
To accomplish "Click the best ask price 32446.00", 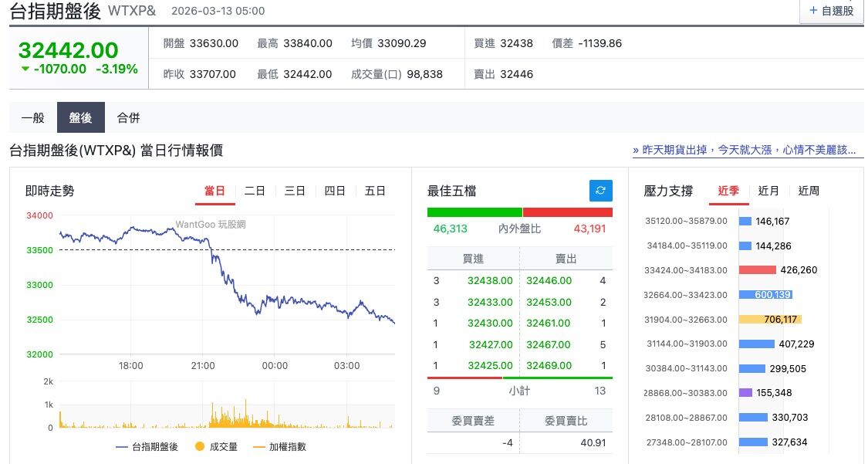I will (x=549, y=281).
